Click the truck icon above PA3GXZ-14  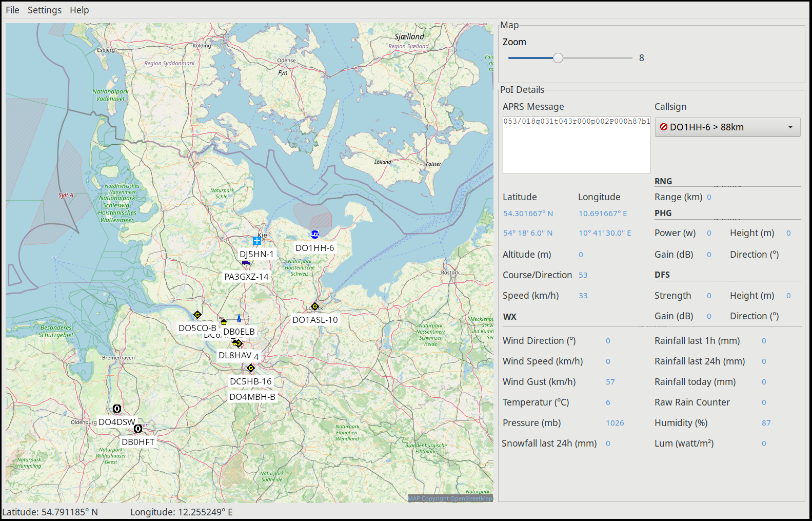(x=246, y=263)
